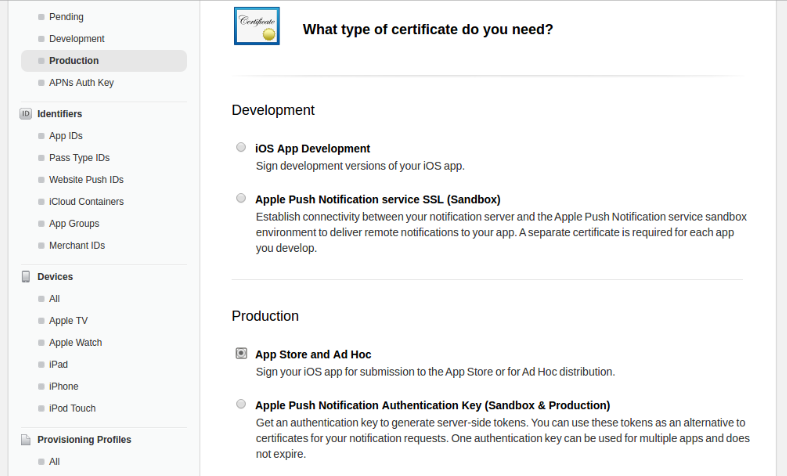Select the App Store and Ad Hoc radio button
787x476 pixels.
click(241, 353)
